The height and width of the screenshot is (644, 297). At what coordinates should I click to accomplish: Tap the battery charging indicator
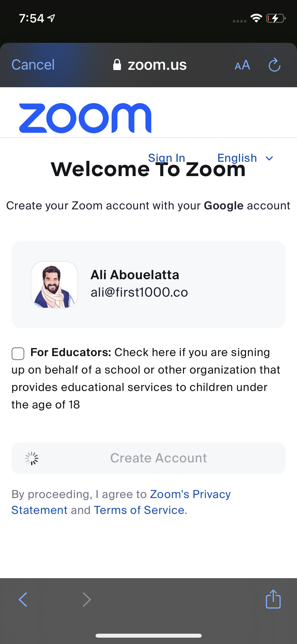click(276, 18)
